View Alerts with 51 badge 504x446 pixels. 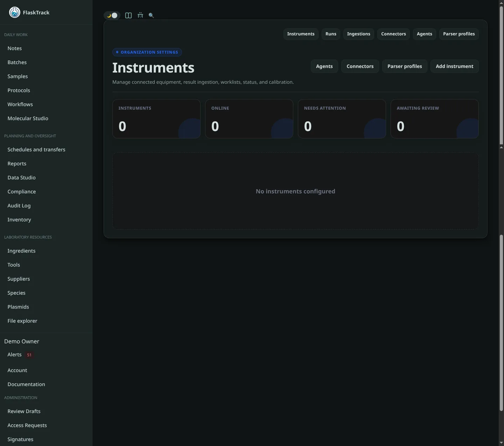[20, 355]
